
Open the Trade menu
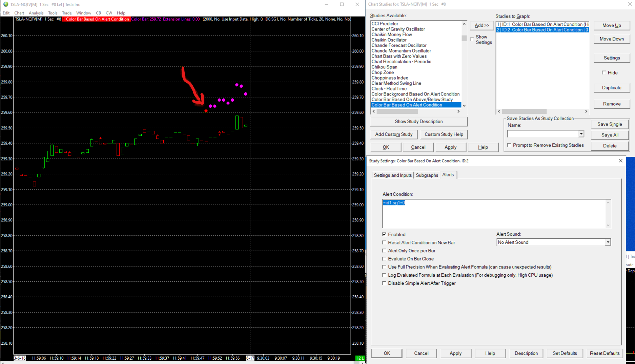67,13
